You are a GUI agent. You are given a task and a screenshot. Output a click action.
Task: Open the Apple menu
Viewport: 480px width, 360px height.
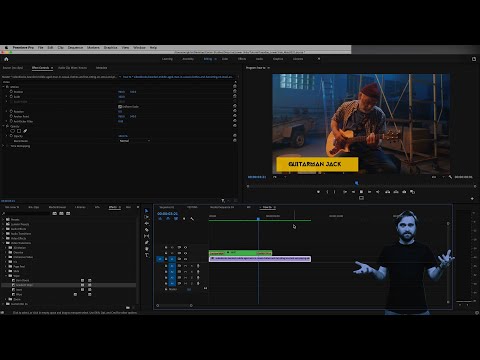pos(6,48)
